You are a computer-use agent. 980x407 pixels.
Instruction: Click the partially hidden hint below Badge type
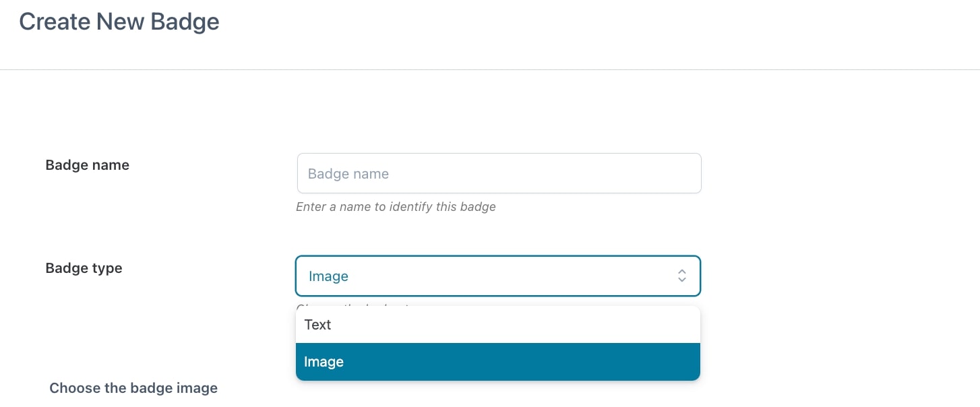[x=353, y=307]
